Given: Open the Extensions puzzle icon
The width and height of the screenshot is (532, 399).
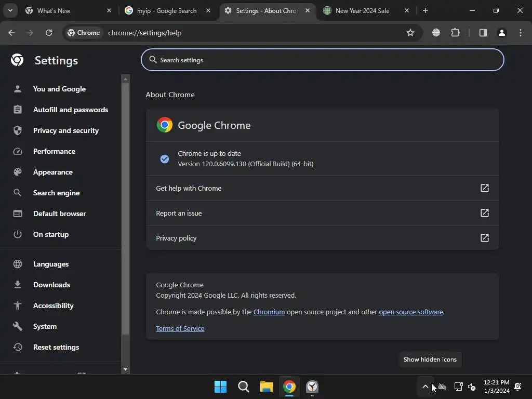Looking at the screenshot, I should coord(455,33).
